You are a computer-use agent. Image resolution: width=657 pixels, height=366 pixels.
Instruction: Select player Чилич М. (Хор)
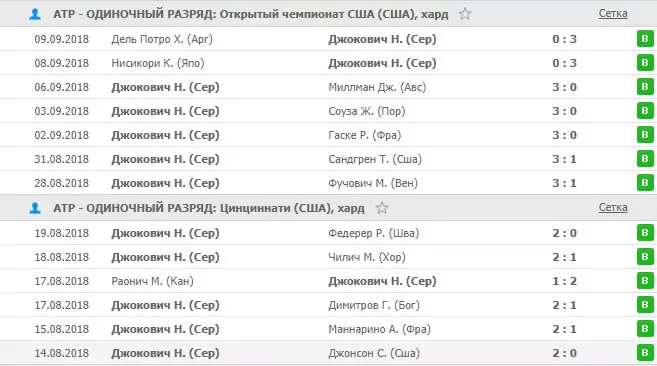click(367, 257)
